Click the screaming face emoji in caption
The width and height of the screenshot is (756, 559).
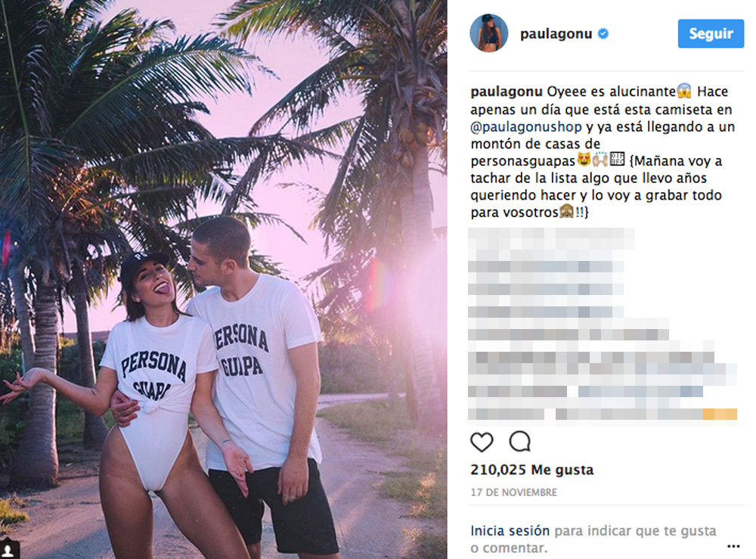click(683, 91)
